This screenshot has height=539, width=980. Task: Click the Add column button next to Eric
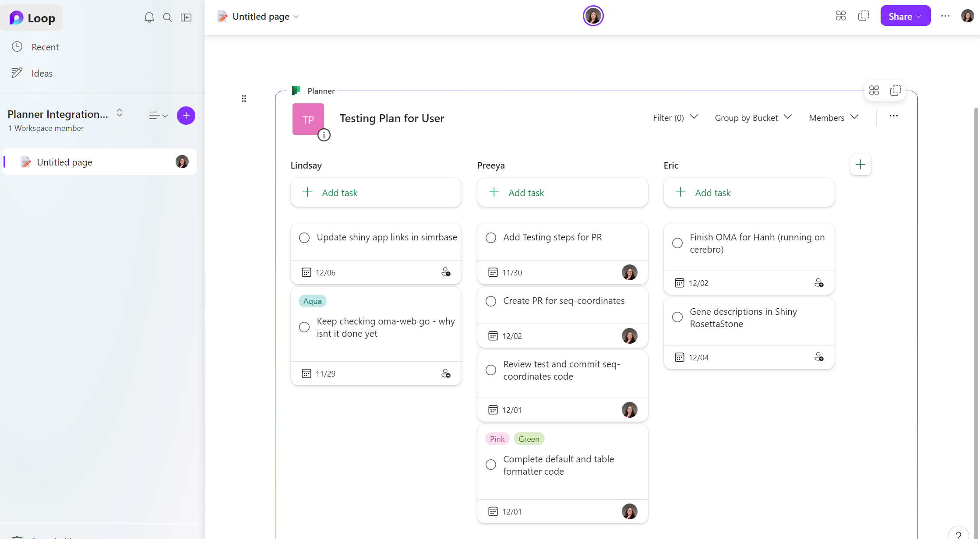(x=860, y=165)
